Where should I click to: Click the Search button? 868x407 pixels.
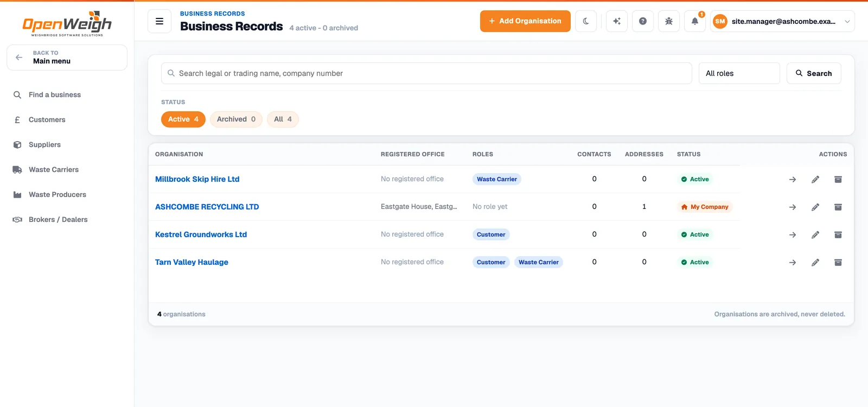point(814,73)
